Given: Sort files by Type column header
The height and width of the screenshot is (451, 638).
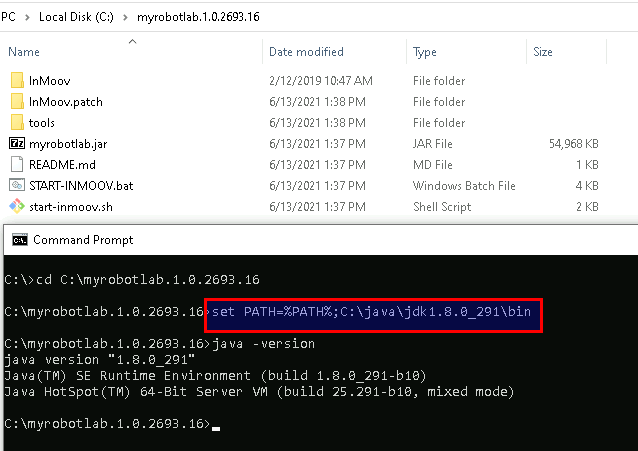Looking at the screenshot, I should (425, 52).
